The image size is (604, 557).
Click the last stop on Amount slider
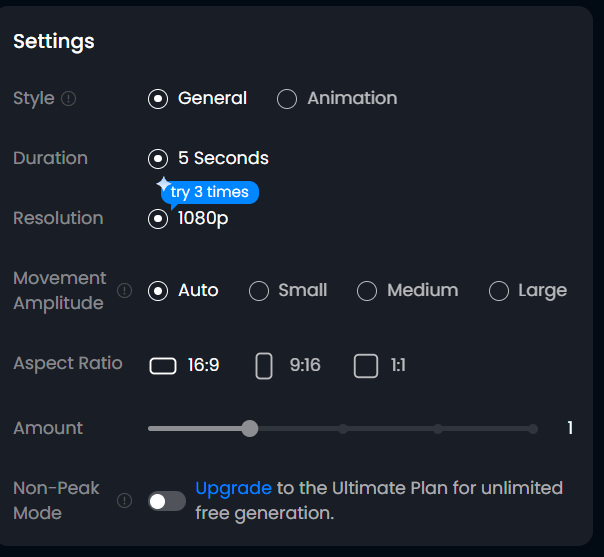click(533, 429)
